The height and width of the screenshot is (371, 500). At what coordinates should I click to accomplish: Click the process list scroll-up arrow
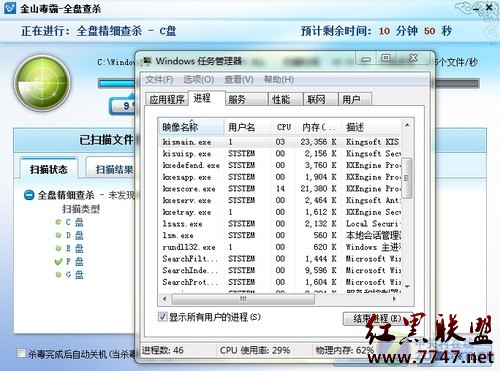click(x=407, y=125)
